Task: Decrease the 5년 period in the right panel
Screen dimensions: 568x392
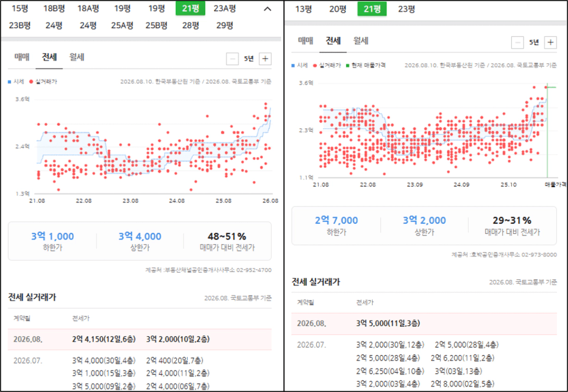Action: [x=517, y=42]
